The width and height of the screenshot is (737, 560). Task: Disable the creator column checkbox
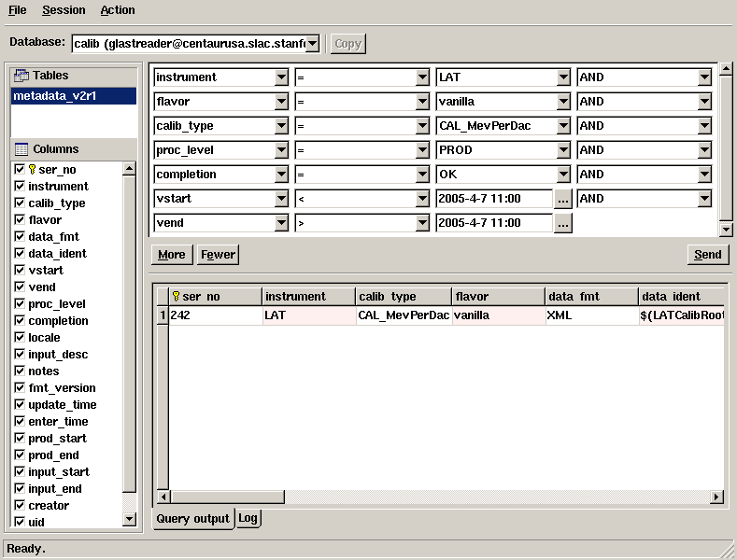click(x=20, y=506)
